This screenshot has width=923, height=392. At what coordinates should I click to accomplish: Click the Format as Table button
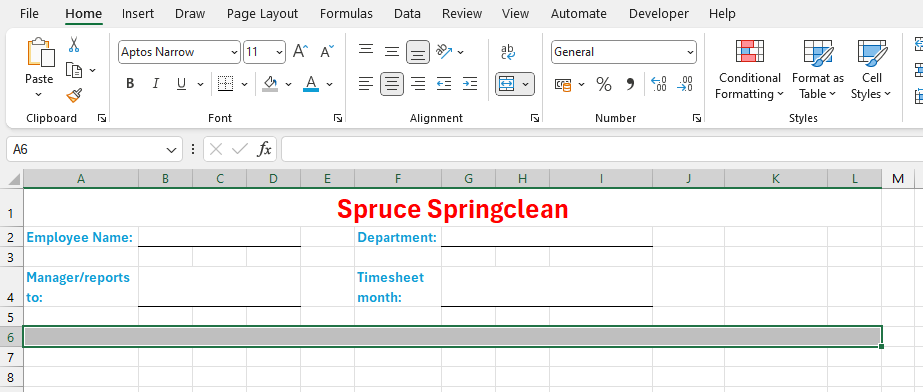[818, 69]
